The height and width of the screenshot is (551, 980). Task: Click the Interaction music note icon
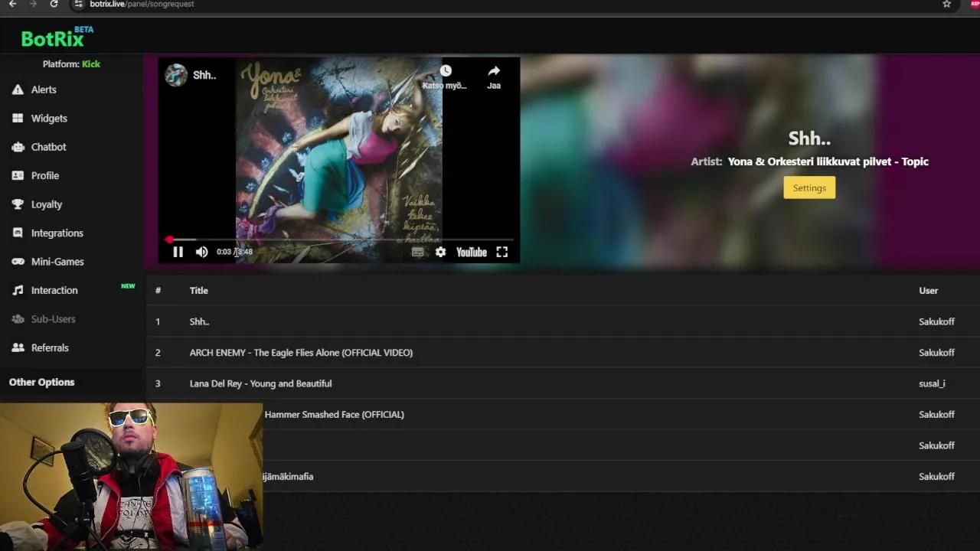point(18,290)
